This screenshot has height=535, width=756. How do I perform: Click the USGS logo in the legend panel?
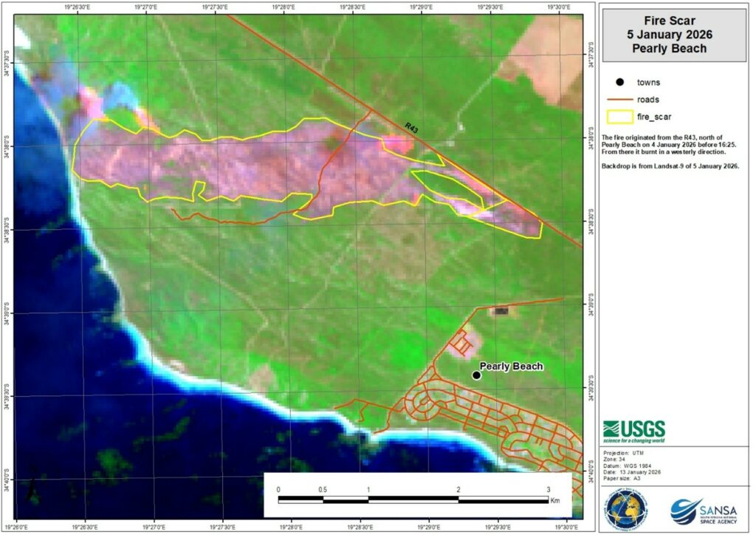click(x=633, y=432)
